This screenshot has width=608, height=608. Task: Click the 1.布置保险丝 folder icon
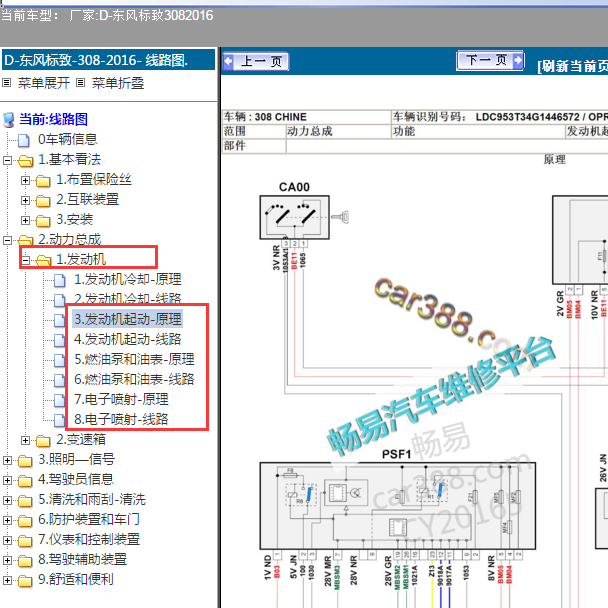pos(43,181)
